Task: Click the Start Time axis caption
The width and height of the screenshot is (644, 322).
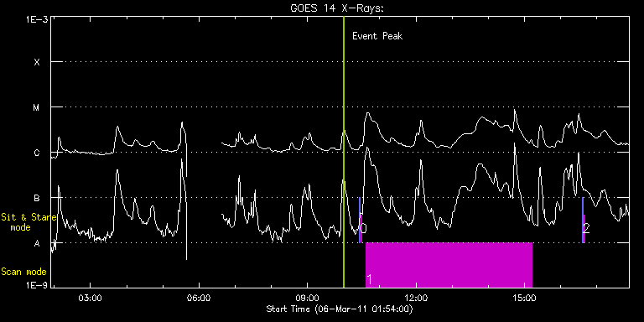Action: (340, 309)
